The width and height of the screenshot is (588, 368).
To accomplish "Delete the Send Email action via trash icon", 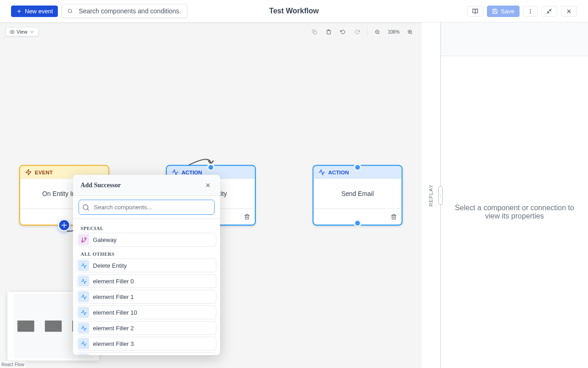I will (x=394, y=217).
